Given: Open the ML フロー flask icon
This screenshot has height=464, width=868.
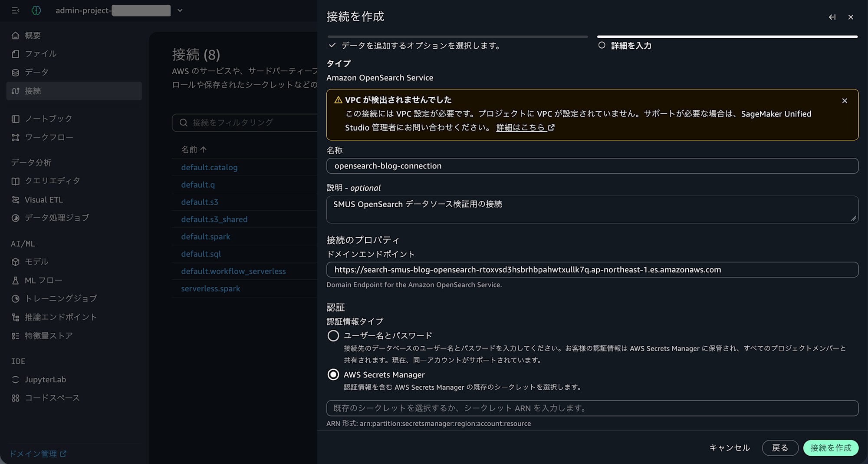Looking at the screenshot, I should [x=16, y=281].
